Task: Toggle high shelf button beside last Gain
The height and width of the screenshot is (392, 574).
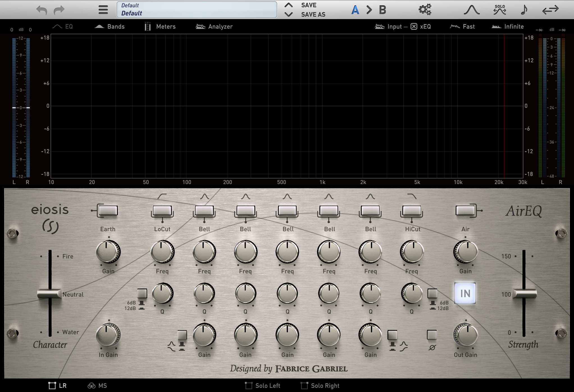Action: tap(392, 335)
